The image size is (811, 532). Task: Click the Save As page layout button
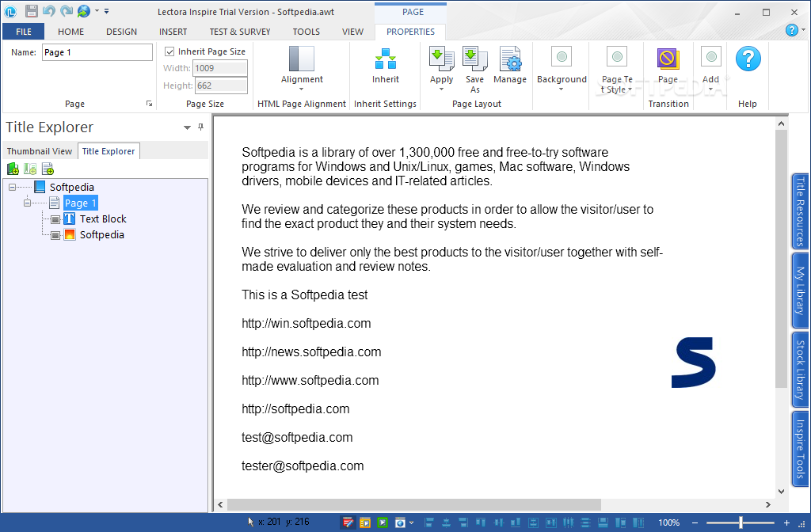475,70
